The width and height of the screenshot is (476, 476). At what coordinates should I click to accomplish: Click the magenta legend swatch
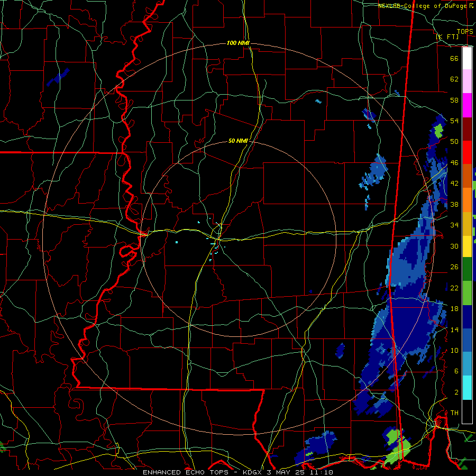pos(467,105)
